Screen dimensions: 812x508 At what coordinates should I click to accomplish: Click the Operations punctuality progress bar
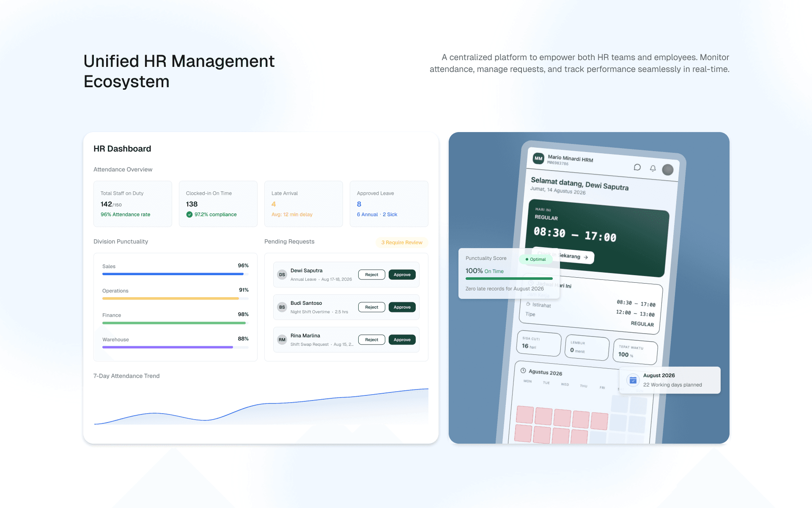click(176, 298)
